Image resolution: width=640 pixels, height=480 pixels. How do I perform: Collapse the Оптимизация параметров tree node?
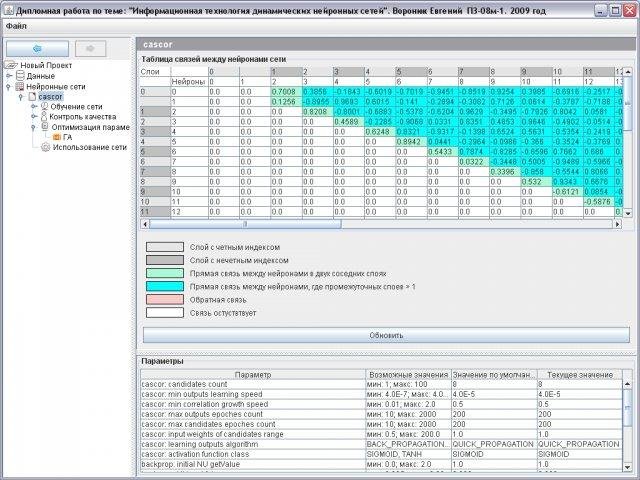pos(31,127)
